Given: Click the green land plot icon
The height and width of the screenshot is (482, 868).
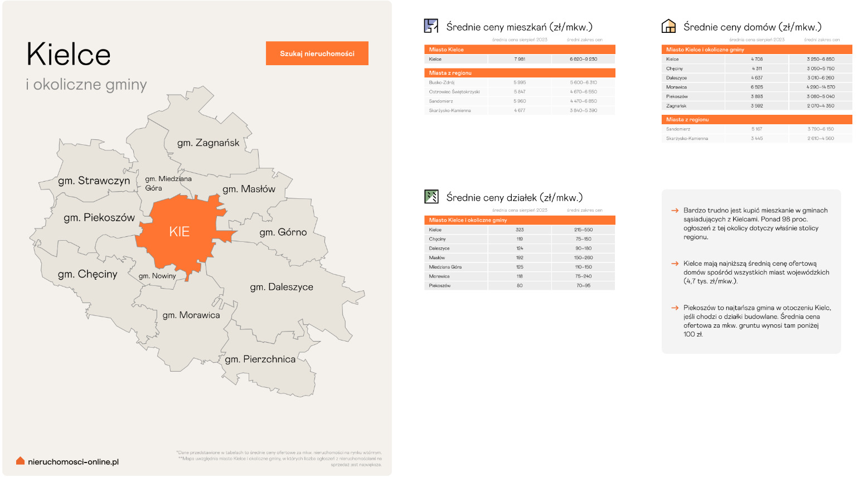Looking at the screenshot, I should pyautogui.click(x=431, y=196).
